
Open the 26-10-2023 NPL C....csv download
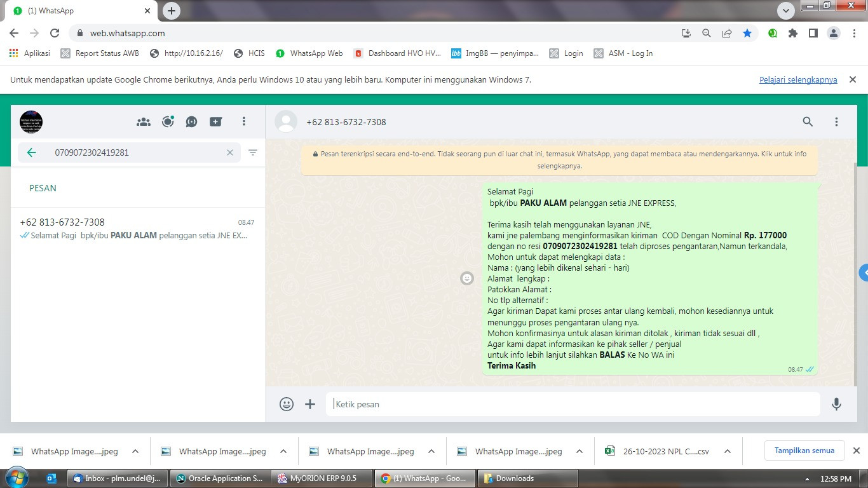pyautogui.click(x=657, y=452)
